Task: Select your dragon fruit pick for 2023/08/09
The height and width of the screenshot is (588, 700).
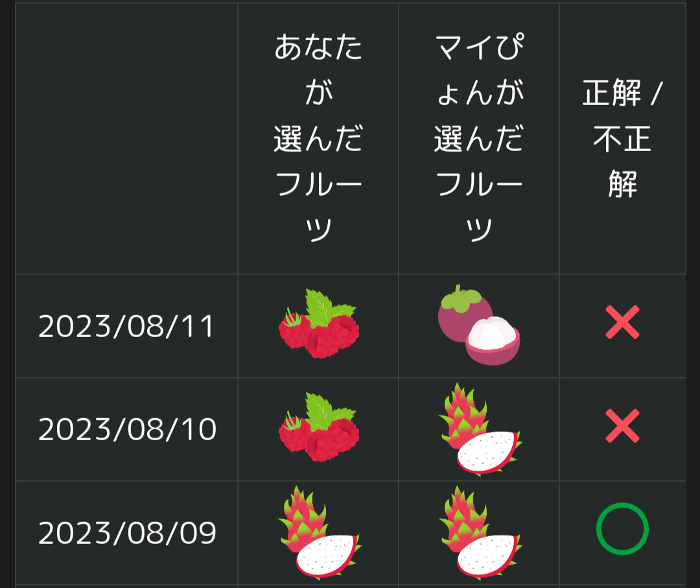Action: tap(319, 532)
